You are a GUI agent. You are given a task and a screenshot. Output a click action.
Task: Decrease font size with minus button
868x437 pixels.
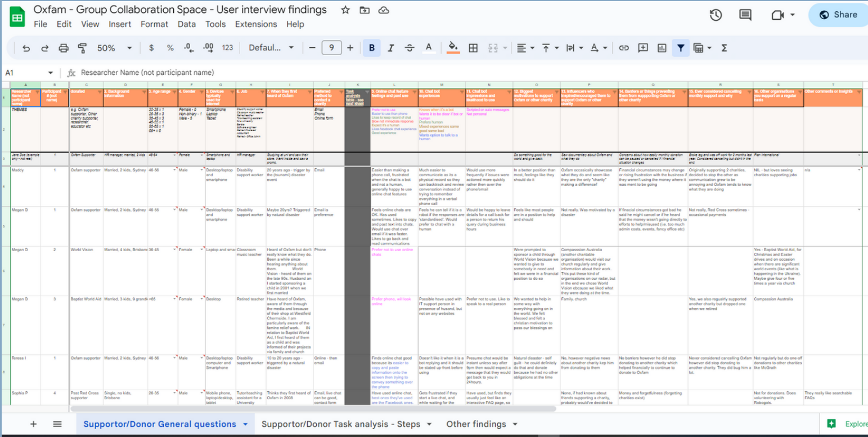coord(312,48)
